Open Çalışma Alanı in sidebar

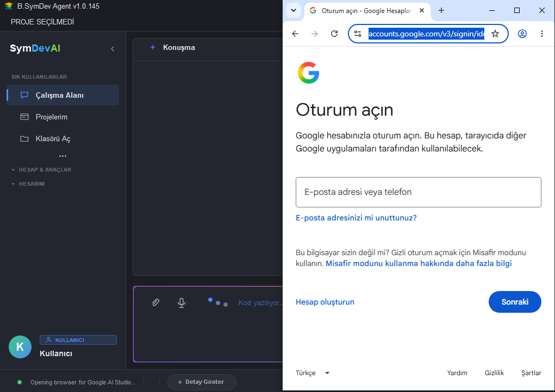coord(63,95)
